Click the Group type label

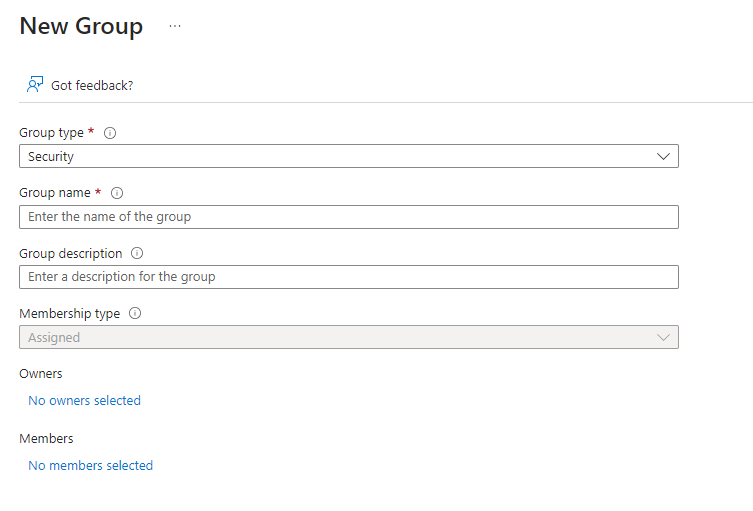51,133
